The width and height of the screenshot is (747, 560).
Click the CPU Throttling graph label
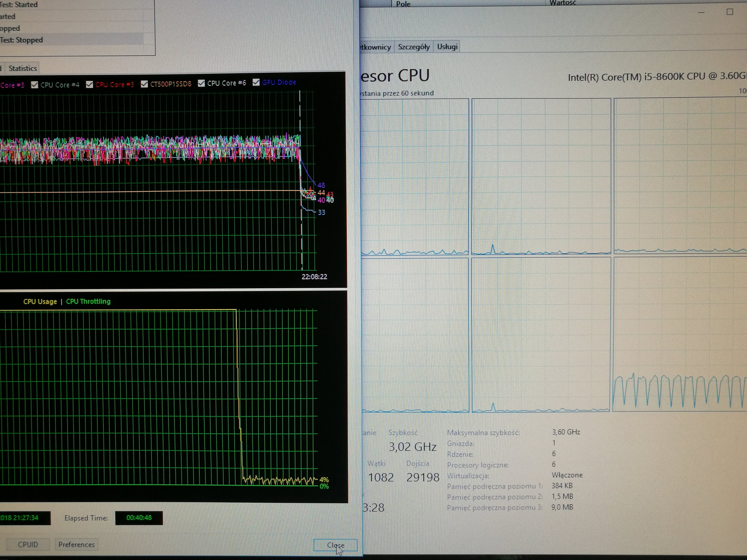click(x=88, y=301)
